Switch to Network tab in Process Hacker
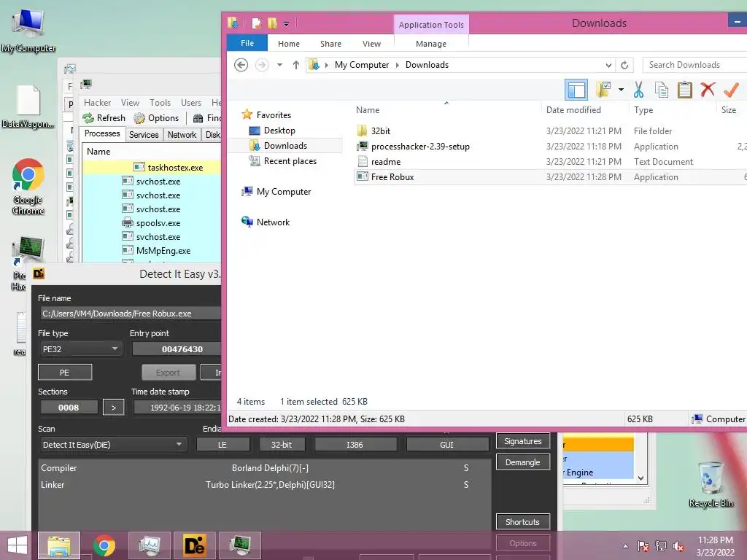Viewport: 747px width, 560px height. tap(182, 135)
